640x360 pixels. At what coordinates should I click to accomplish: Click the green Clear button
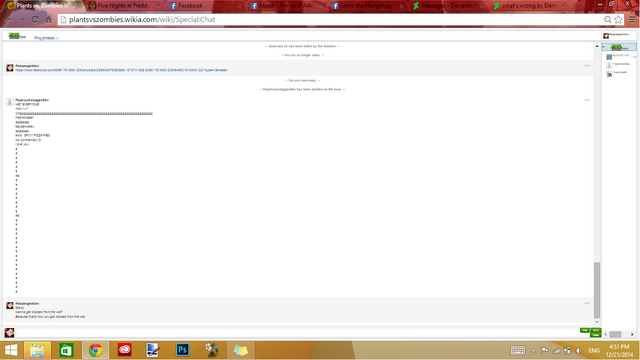596,335
